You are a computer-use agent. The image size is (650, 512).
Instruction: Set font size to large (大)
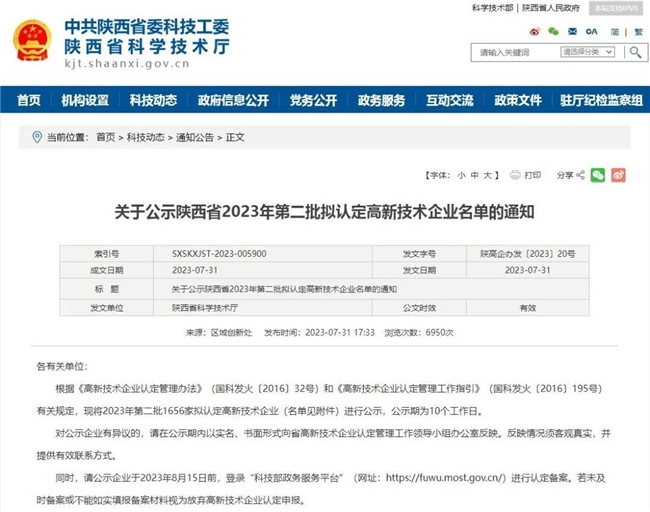tap(489, 175)
